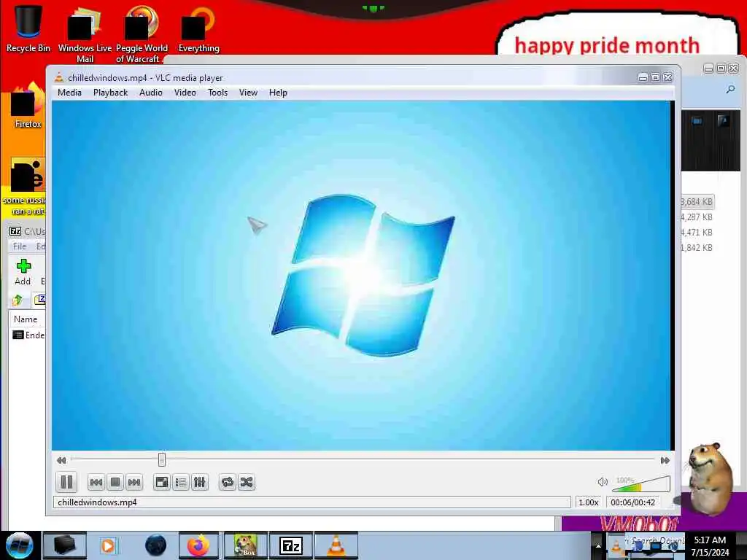The height and width of the screenshot is (560, 747).
Task: Pause the video in VLC
Action: click(66, 482)
